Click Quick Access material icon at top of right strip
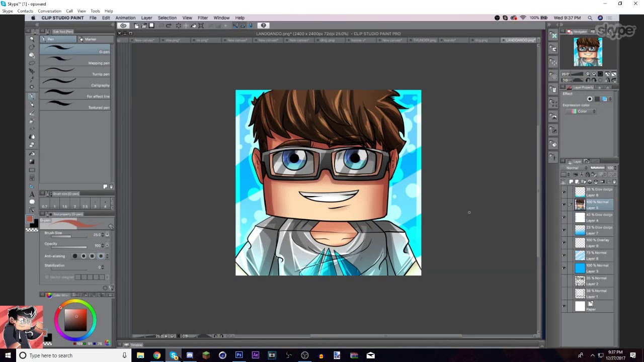The width and height of the screenshot is (644, 362). pos(554,36)
